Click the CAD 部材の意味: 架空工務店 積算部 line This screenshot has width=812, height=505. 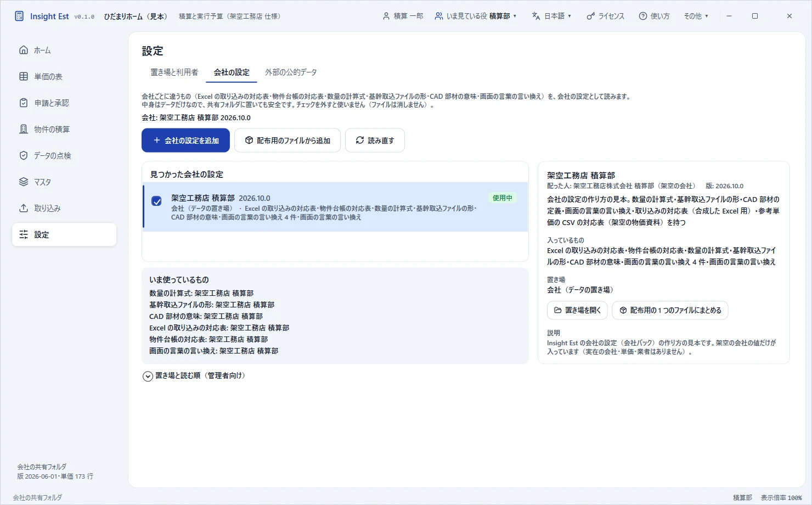click(x=206, y=316)
